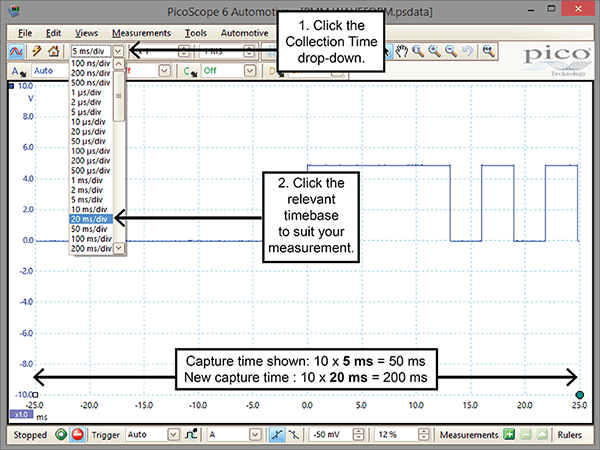Select the hand pan tool
The width and height of the screenshot is (600, 450).
(402, 51)
